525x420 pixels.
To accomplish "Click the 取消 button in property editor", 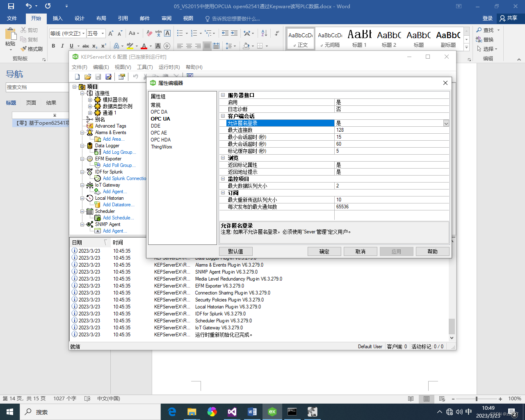I will [x=360, y=251].
